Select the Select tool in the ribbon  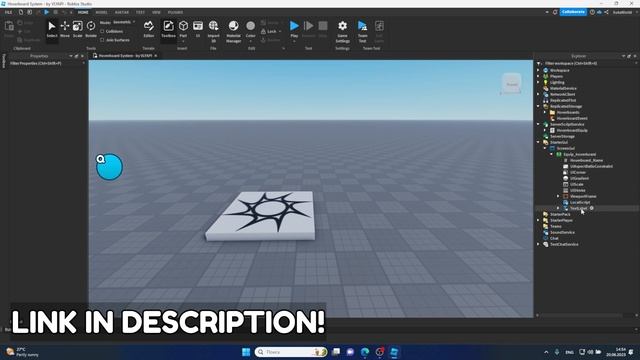point(52,29)
